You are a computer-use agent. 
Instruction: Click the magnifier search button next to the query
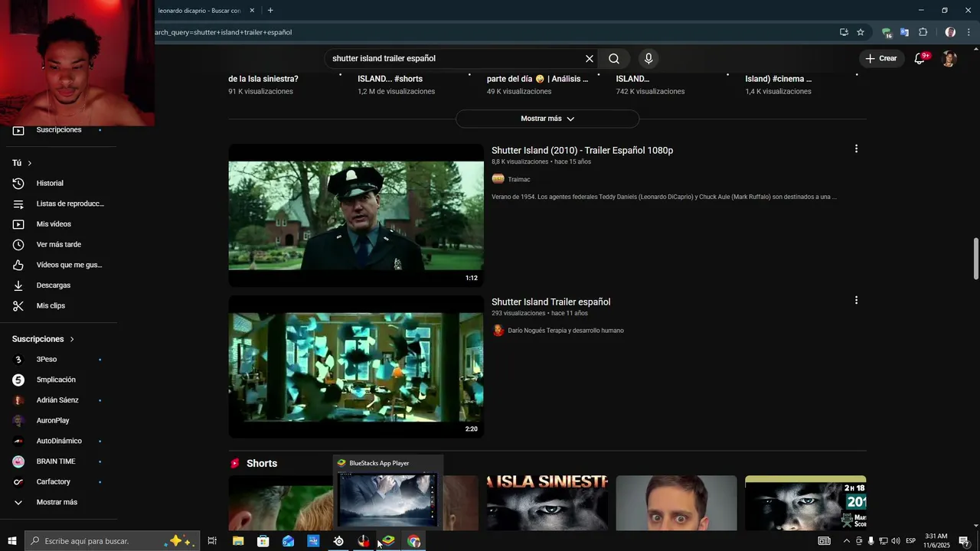coord(614,59)
